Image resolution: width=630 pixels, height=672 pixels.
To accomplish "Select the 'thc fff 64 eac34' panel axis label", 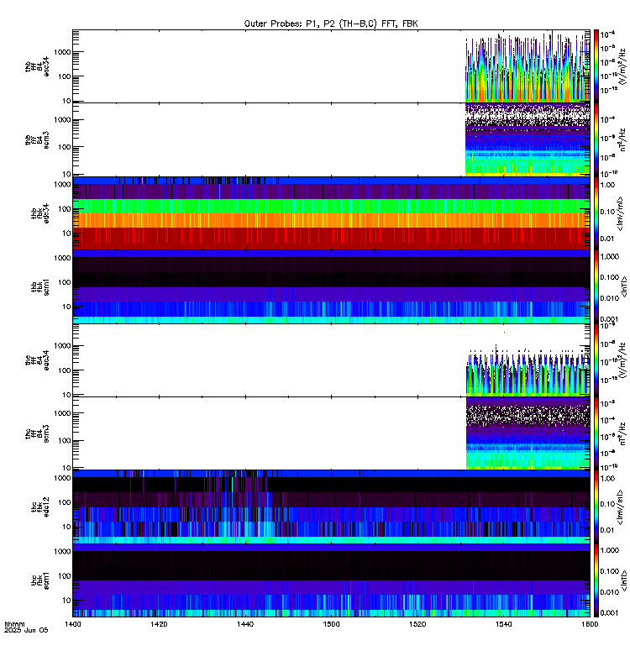I will pyautogui.click(x=37, y=360).
